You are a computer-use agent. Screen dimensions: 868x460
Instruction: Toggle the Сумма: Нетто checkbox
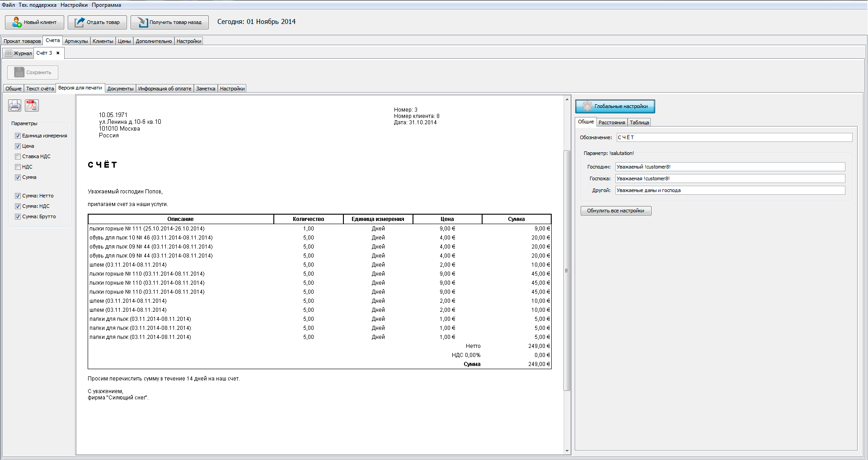tap(18, 196)
